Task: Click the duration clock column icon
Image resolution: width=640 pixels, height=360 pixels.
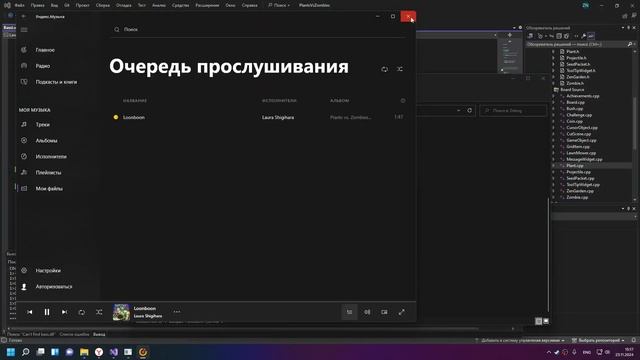Action: point(403,100)
